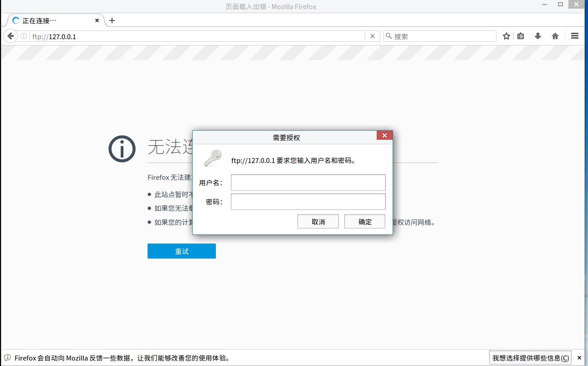The width and height of the screenshot is (588, 366).
Task: Confirm login with 确定 button
Action: [x=365, y=222]
